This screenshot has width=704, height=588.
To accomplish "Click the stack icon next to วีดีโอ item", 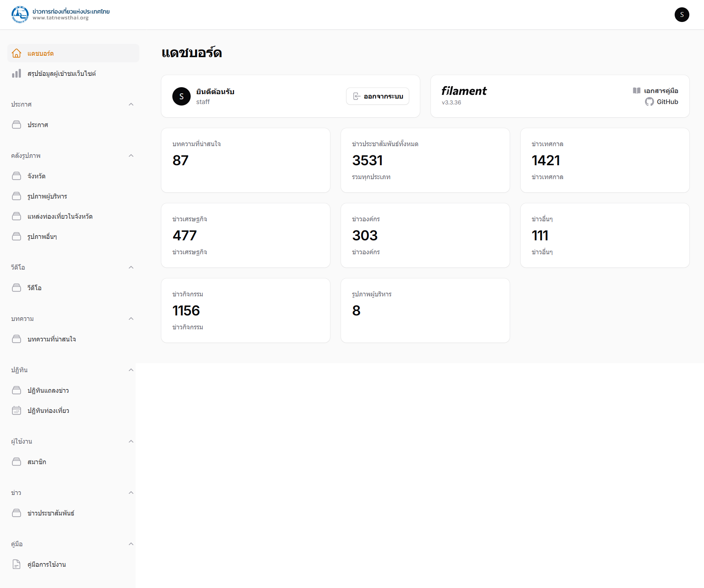I will (16, 288).
